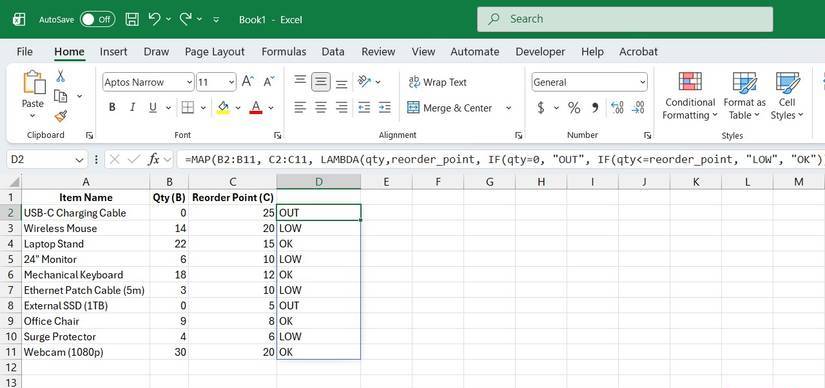
Task: Redo the last action
Action: pyautogui.click(x=185, y=19)
